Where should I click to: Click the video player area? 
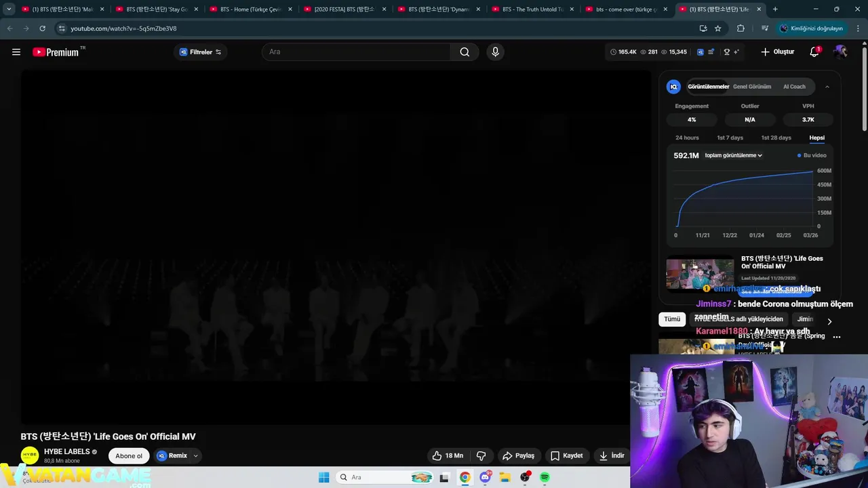coord(336,247)
